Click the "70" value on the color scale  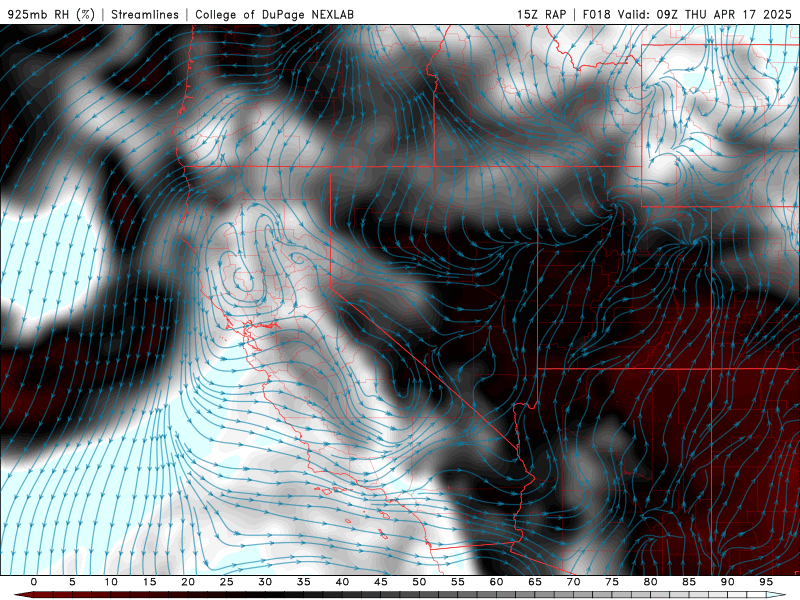[x=573, y=582]
